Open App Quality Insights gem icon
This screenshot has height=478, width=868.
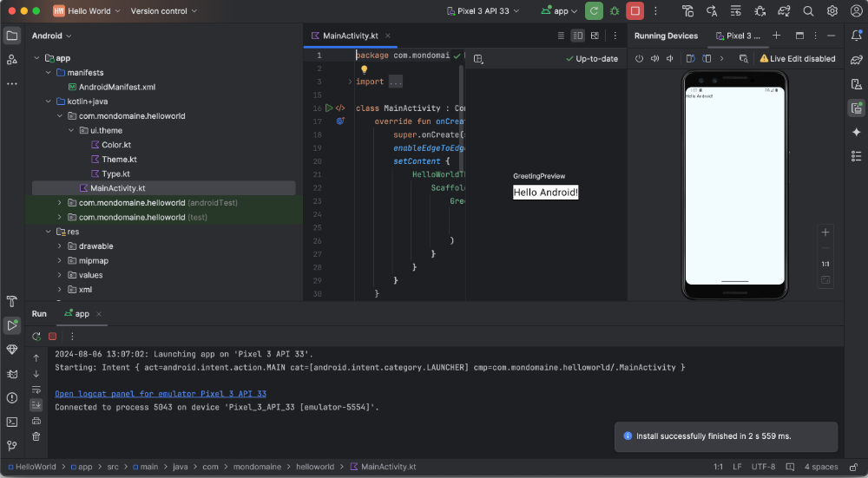11,350
